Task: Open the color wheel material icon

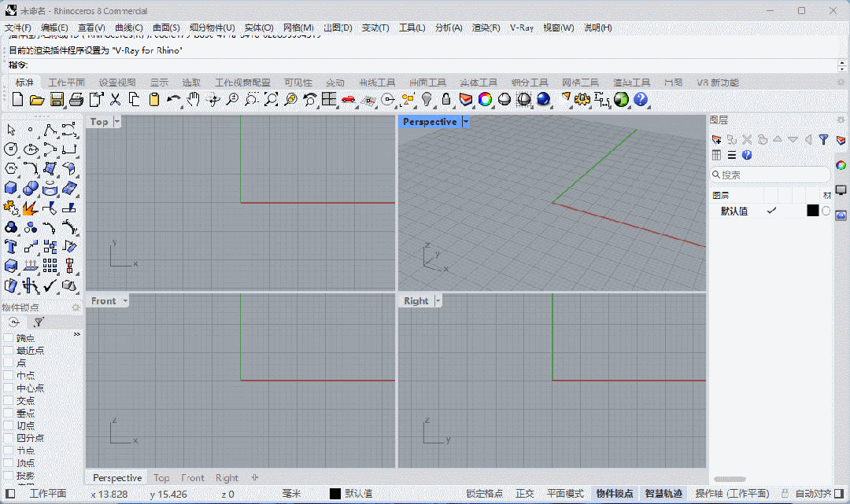Action: [x=485, y=100]
